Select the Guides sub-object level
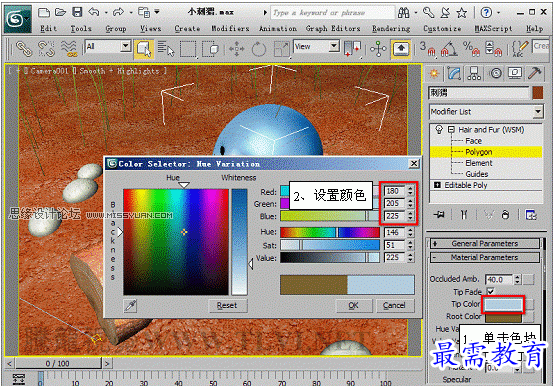The height and width of the screenshot is (386, 554). tap(477, 174)
